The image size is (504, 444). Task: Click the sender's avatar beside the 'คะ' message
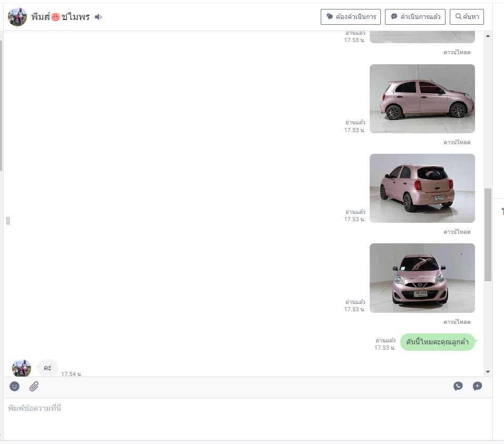pos(22,368)
